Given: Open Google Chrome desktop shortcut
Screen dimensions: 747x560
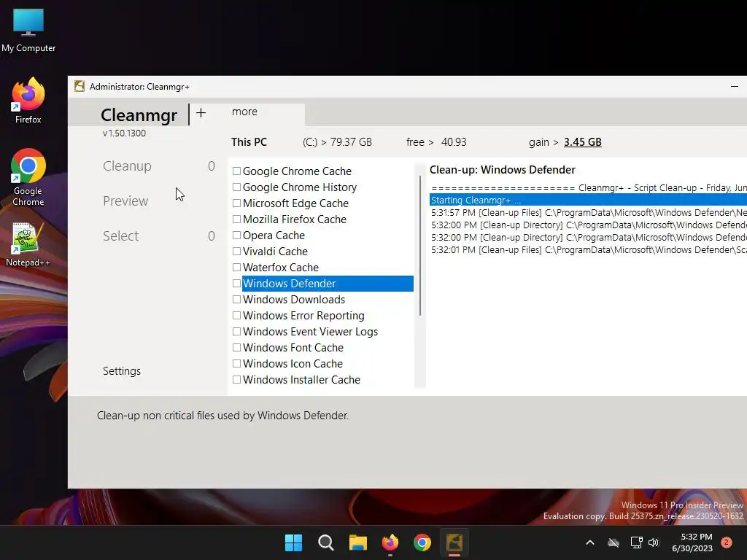Looking at the screenshot, I should pos(28,176).
